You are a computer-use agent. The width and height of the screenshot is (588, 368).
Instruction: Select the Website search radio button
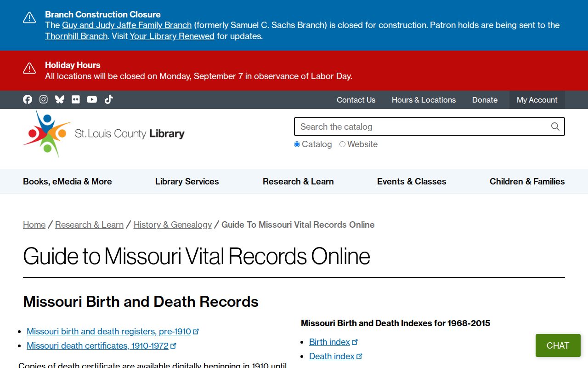pos(342,144)
